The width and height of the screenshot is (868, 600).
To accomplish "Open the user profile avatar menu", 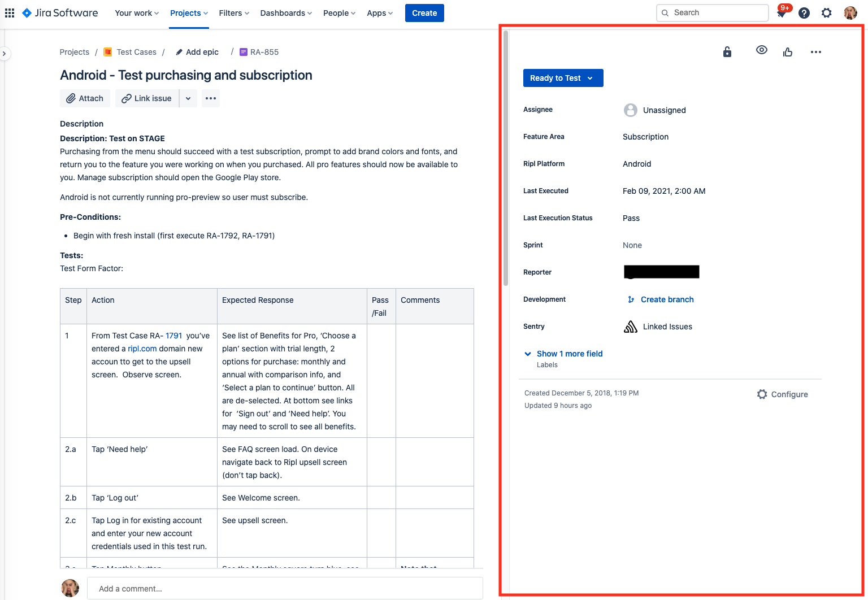I will (x=850, y=13).
